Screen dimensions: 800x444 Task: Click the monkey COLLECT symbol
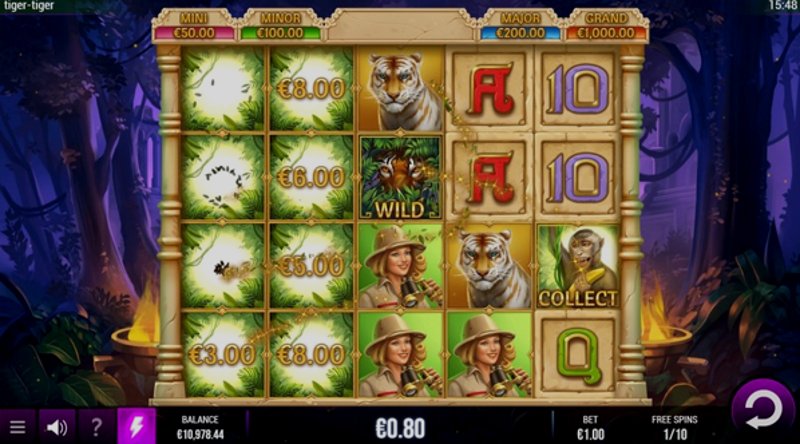(577, 266)
